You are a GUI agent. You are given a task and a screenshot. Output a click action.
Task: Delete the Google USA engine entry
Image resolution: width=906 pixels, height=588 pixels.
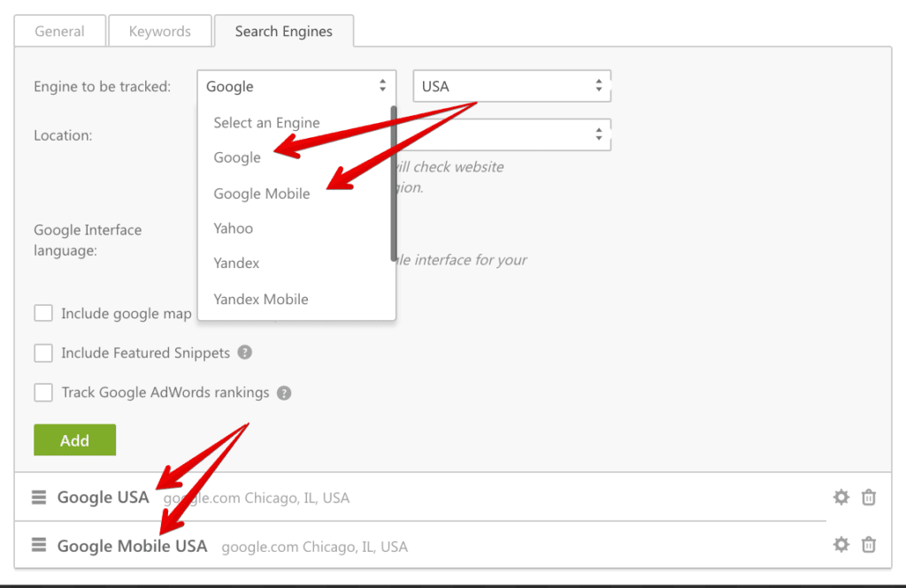[x=869, y=497]
